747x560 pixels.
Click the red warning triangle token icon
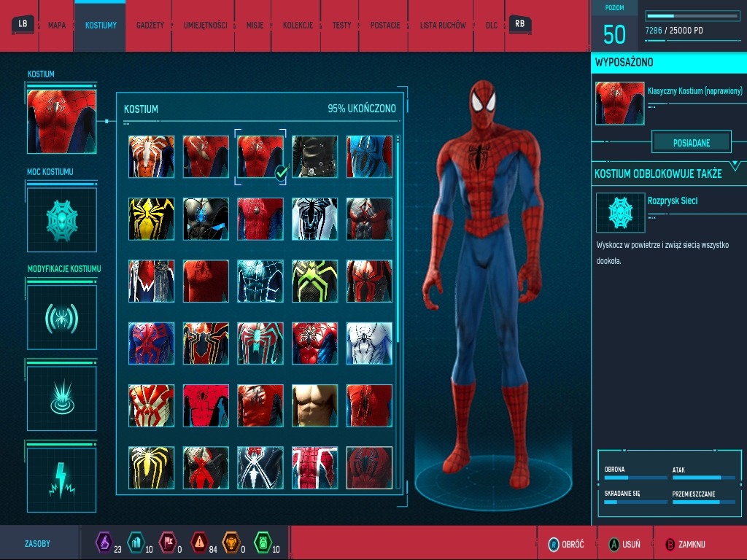tap(198, 542)
